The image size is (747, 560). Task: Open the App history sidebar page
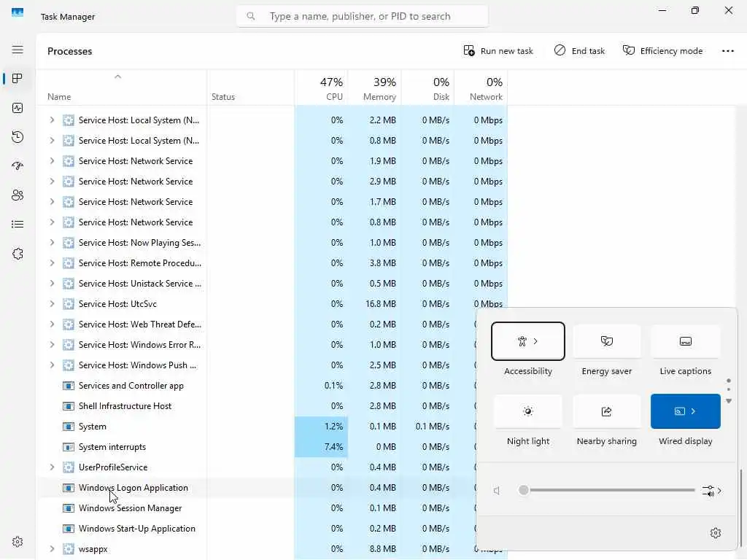[18, 137]
